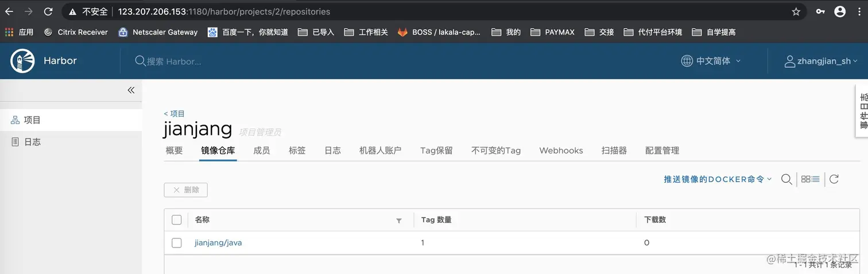Screen dimensions: 868x274
Task: Switch to the Webhooks tab
Action: 561,150
